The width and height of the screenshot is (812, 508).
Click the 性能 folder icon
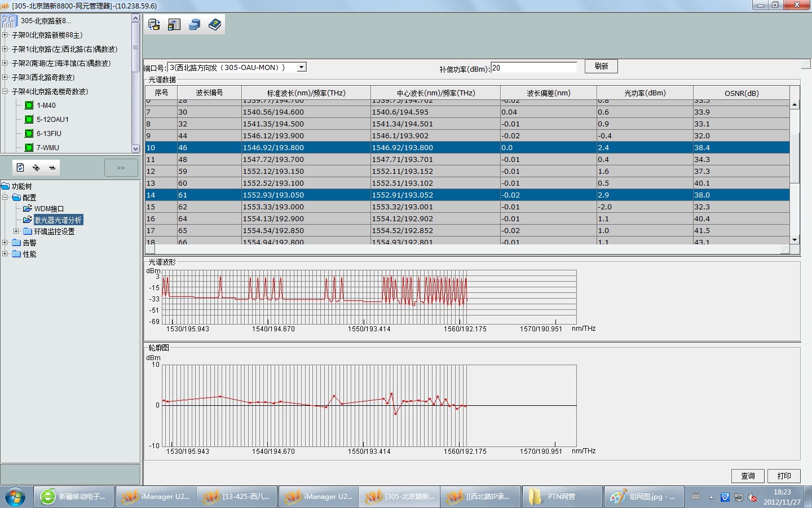(x=16, y=254)
